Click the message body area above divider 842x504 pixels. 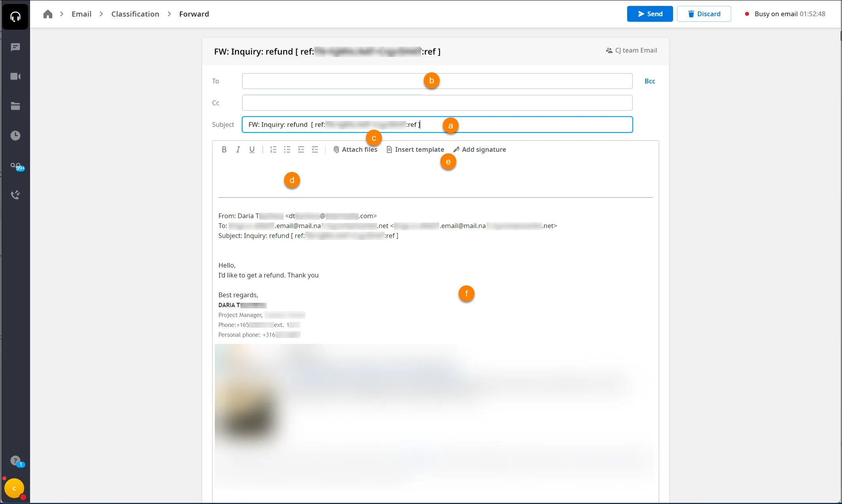coord(435,178)
